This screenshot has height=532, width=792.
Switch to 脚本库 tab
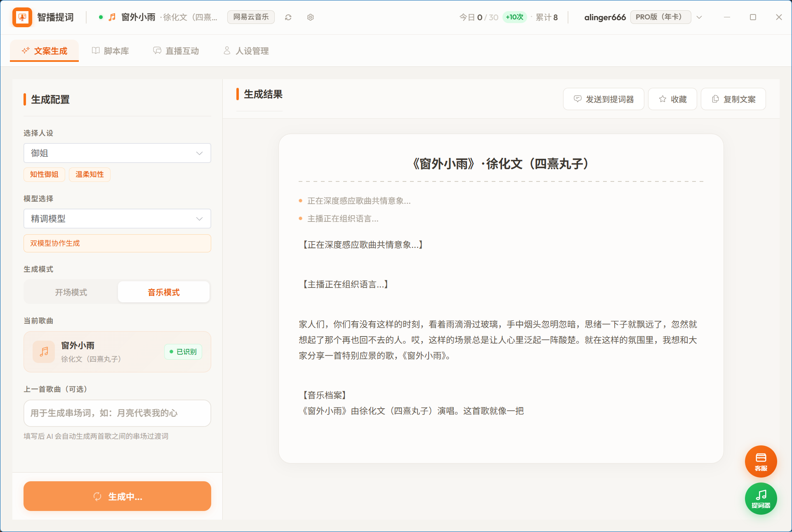point(110,51)
